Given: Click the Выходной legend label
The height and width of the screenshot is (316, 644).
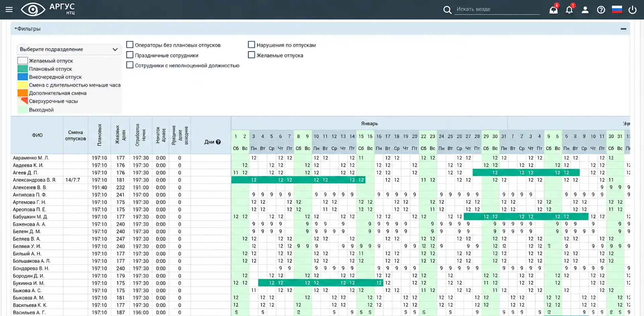Looking at the screenshot, I should point(41,110).
